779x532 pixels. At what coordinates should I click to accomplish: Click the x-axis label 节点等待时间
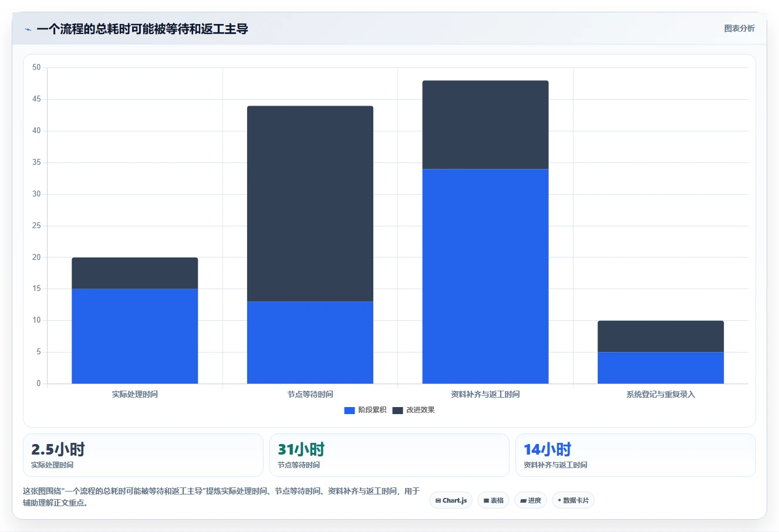(310, 394)
